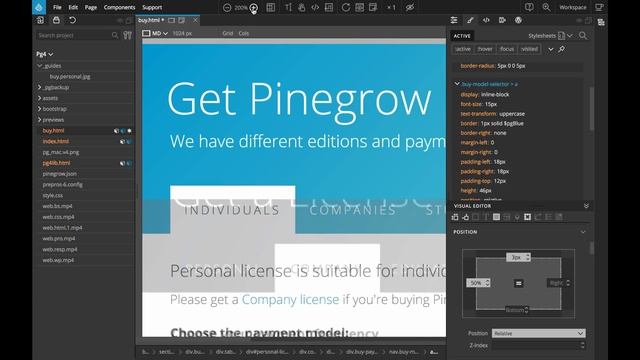
Task: Open the Page menu
Action: (91, 7)
